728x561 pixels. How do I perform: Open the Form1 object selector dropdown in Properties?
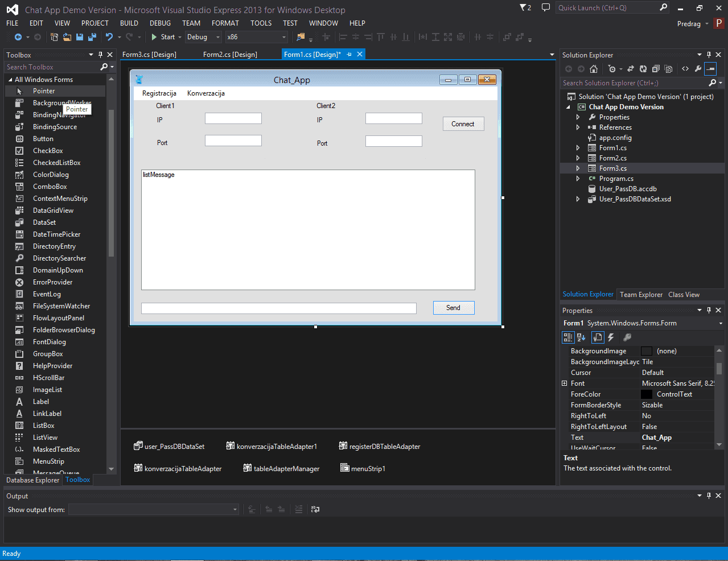(721, 323)
